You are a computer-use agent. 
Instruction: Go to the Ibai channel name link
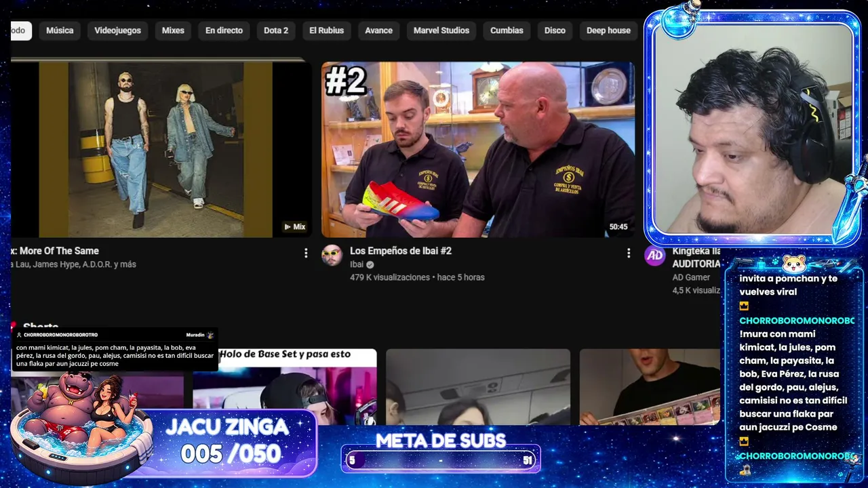click(357, 264)
